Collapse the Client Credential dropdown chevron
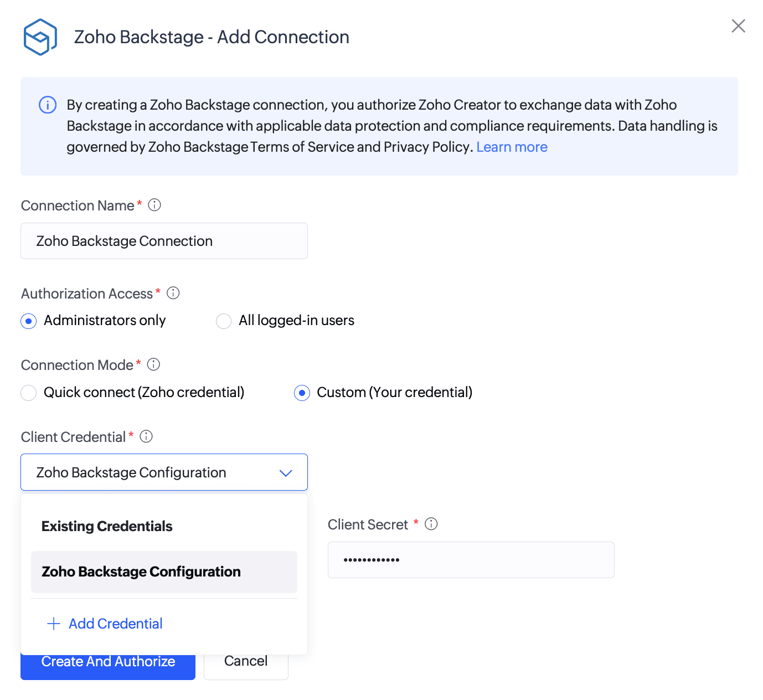 pyautogui.click(x=286, y=473)
